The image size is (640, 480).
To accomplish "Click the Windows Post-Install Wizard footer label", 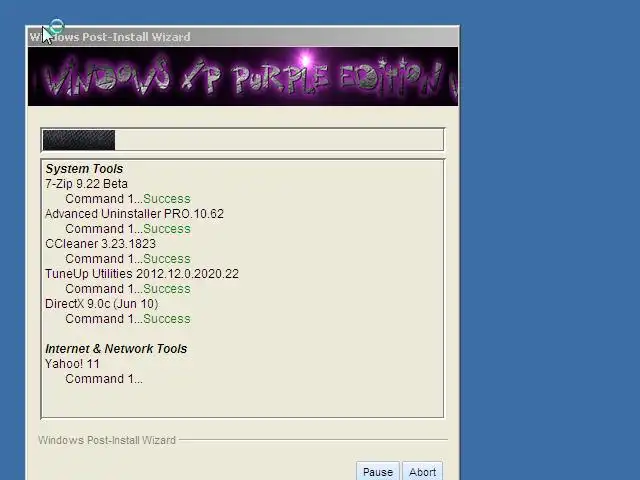I will click(x=107, y=440).
